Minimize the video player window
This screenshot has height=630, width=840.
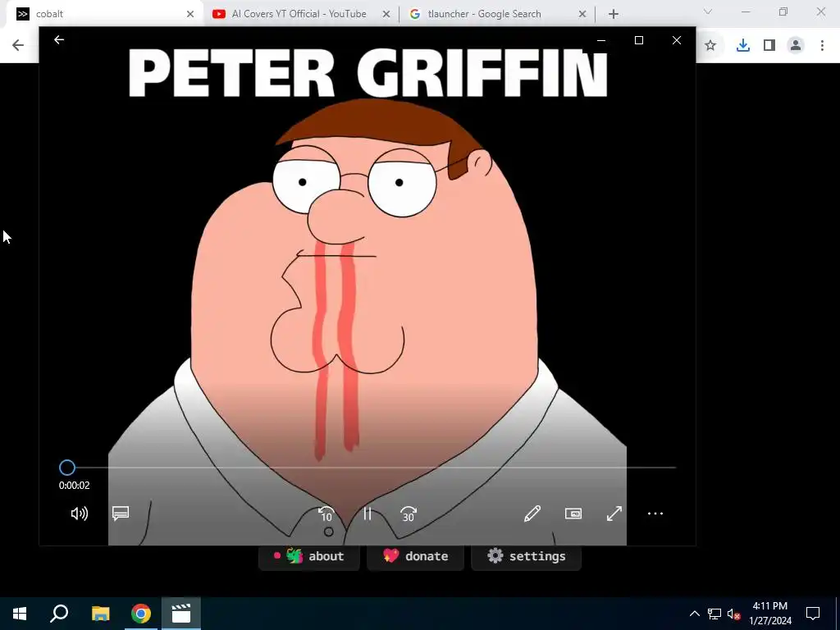point(601,40)
